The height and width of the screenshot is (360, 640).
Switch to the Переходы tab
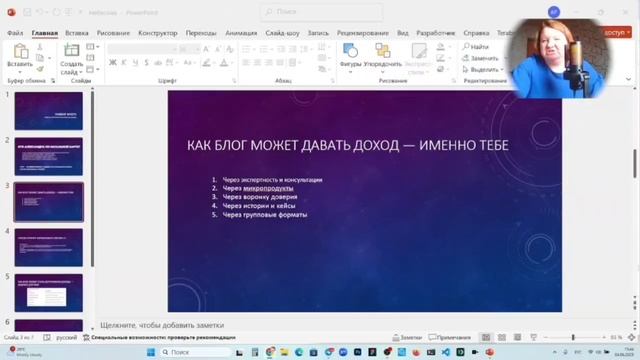pos(201,33)
